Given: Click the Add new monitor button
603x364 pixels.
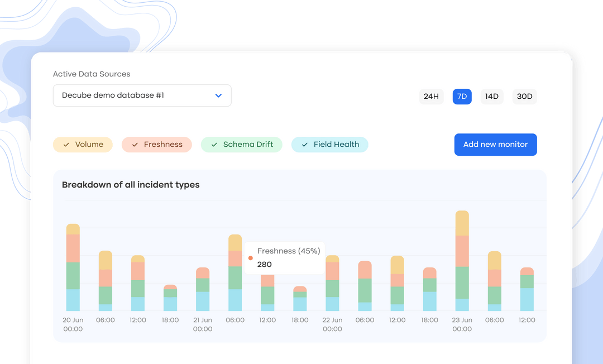Looking at the screenshot, I should pos(495,145).
